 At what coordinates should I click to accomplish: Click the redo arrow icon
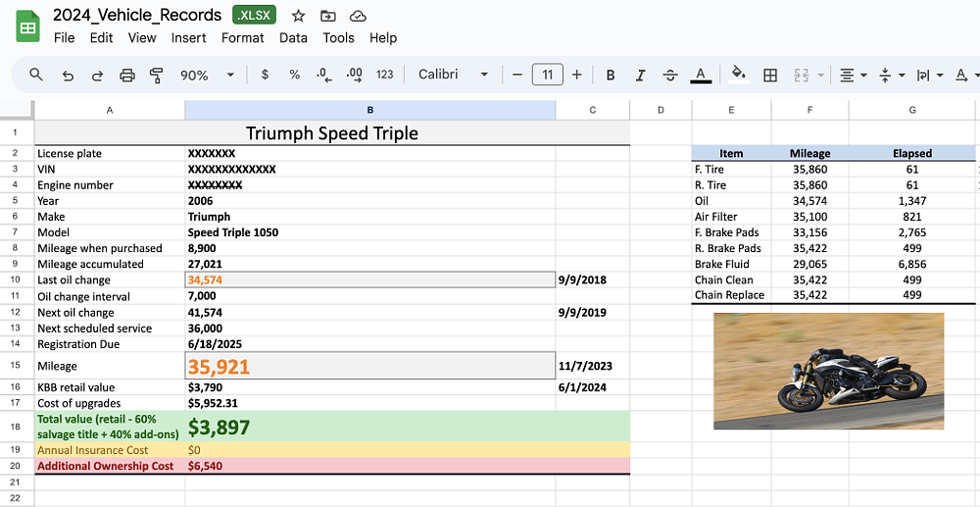[x=97, y=75]
